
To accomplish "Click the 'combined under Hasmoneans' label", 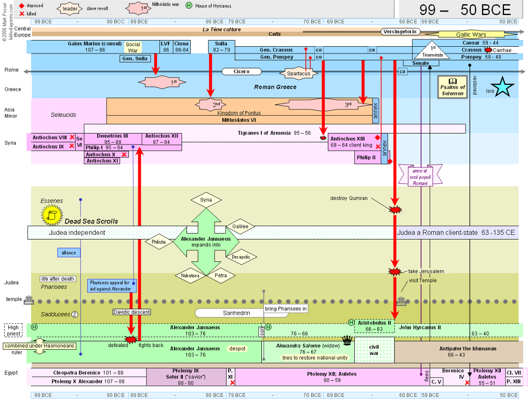I will pos(39,345).
